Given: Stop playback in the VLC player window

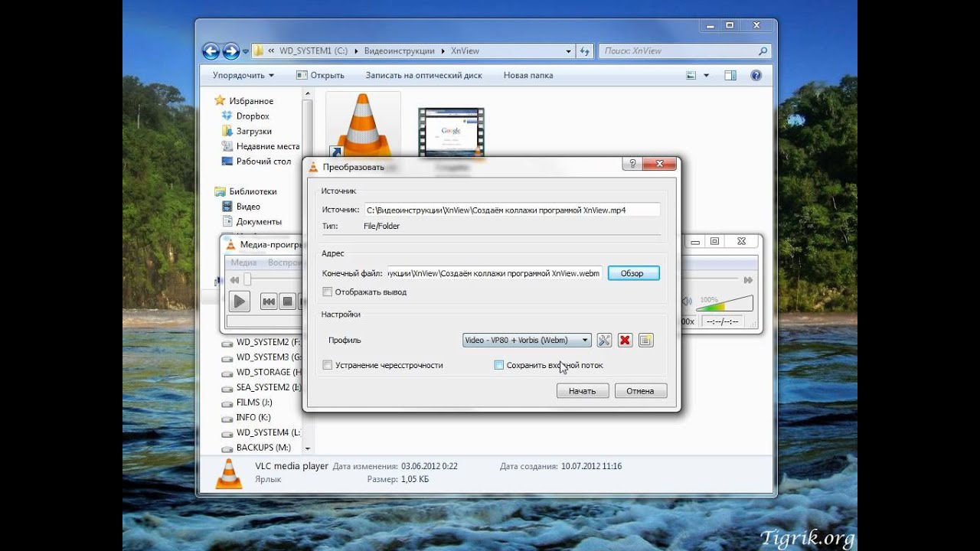Looking at the screenshot, I should [287, 302].
